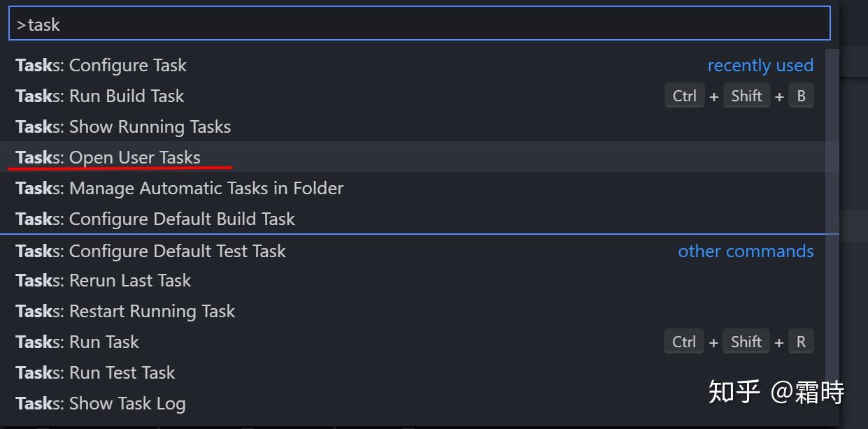Choose Tasks: Configure Default Test Task
The width and height of the screenshot is (868, 429).
tap(150, 251)
